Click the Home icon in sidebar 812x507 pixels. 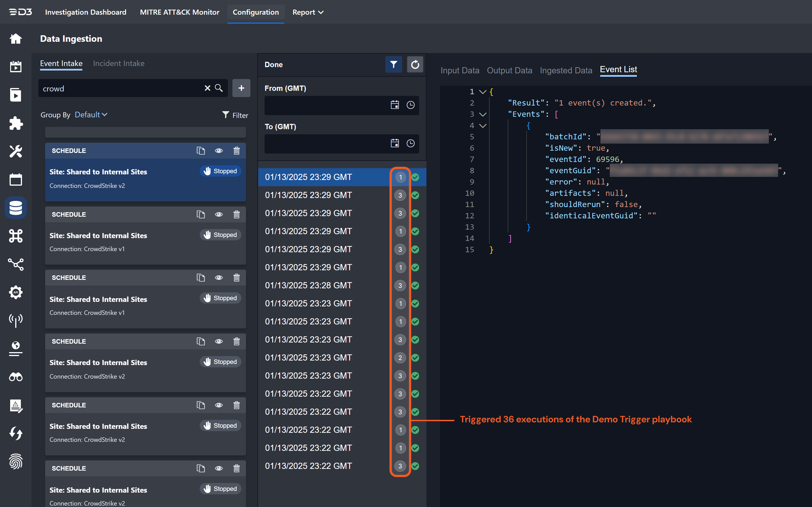(x=16, y=39)
